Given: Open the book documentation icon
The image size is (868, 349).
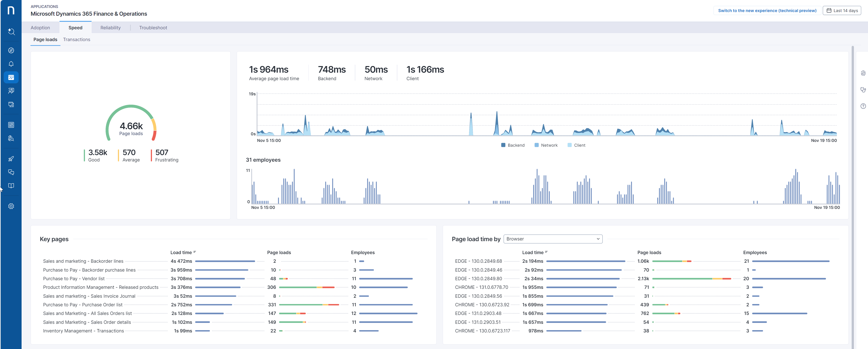Looking at the screenshot, I should pyautogui.click(x=11, y=186).
